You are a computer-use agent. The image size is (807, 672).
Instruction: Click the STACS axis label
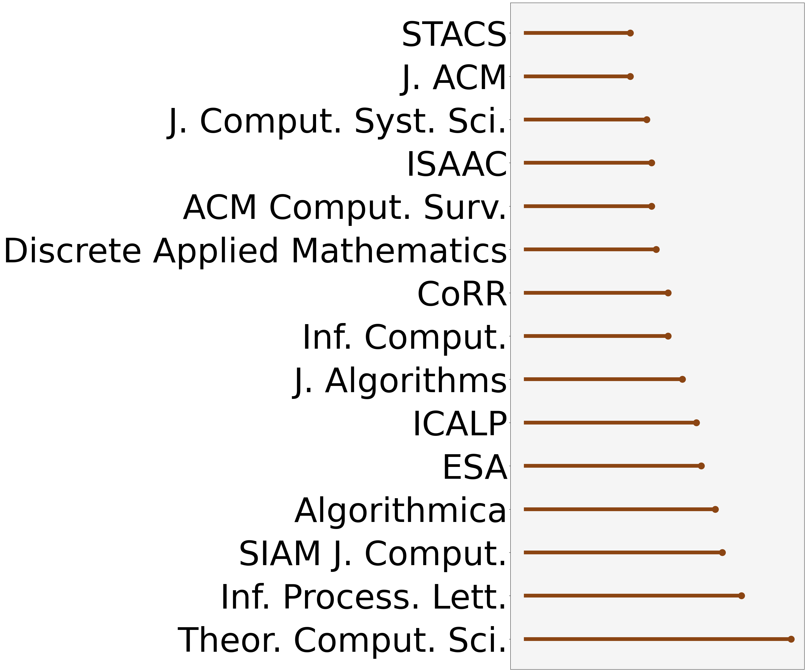tap(454, 35)
